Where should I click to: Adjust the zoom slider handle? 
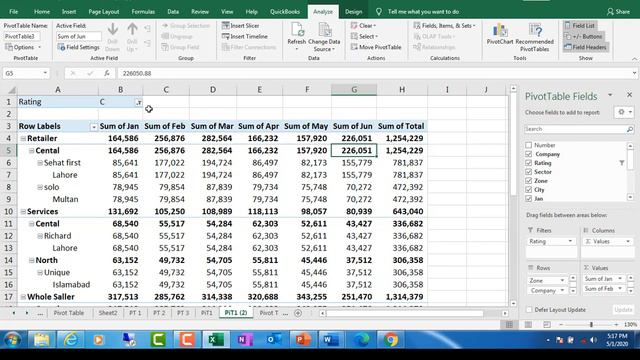(x=591, y=324)
